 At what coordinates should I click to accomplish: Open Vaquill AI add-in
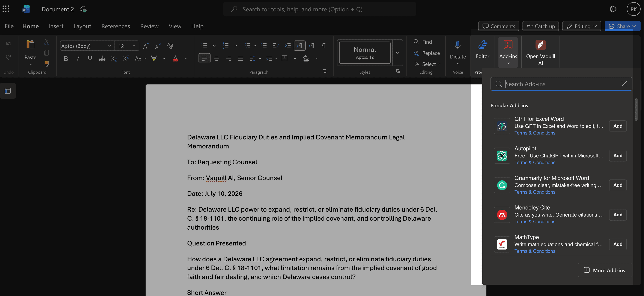[x=540, y=52]
